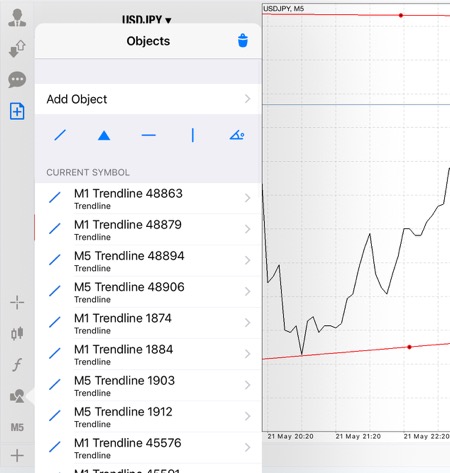Open Add Object row
This screenshot has height=473, width=450.
coord(148,99)
